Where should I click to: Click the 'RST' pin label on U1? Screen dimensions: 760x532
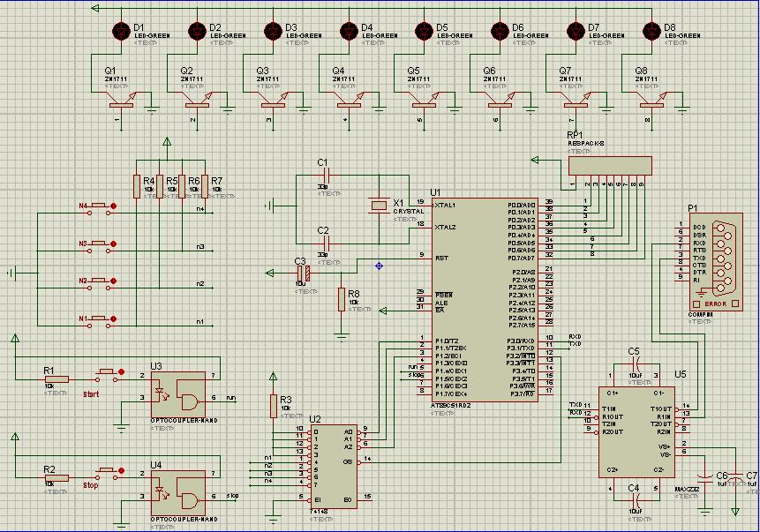[441, 259]
